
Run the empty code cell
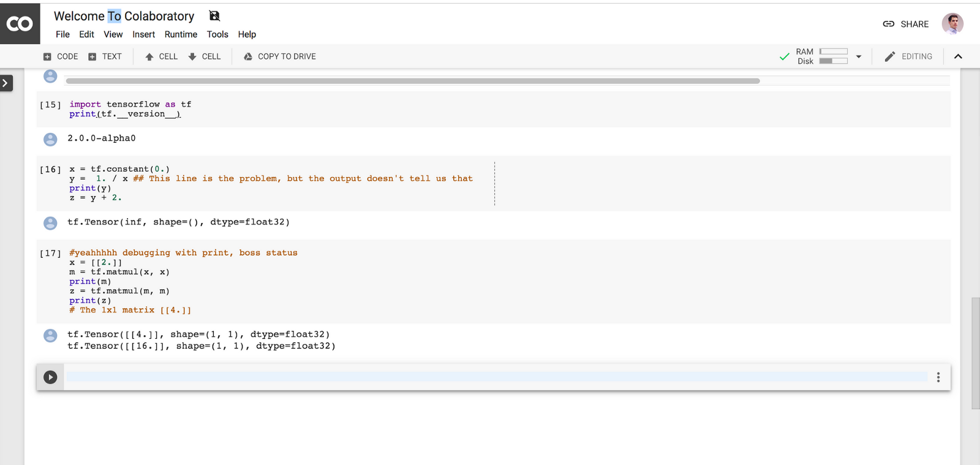(x=50, y=377)
